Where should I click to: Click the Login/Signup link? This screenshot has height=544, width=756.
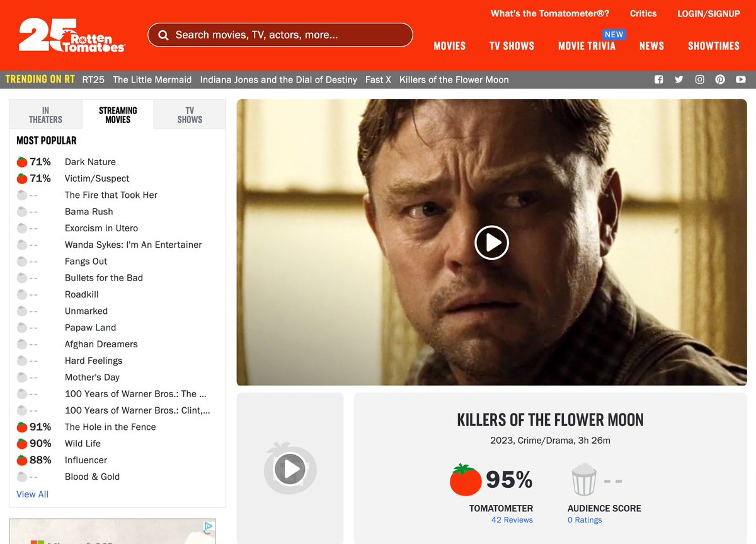tap(709, 13)
